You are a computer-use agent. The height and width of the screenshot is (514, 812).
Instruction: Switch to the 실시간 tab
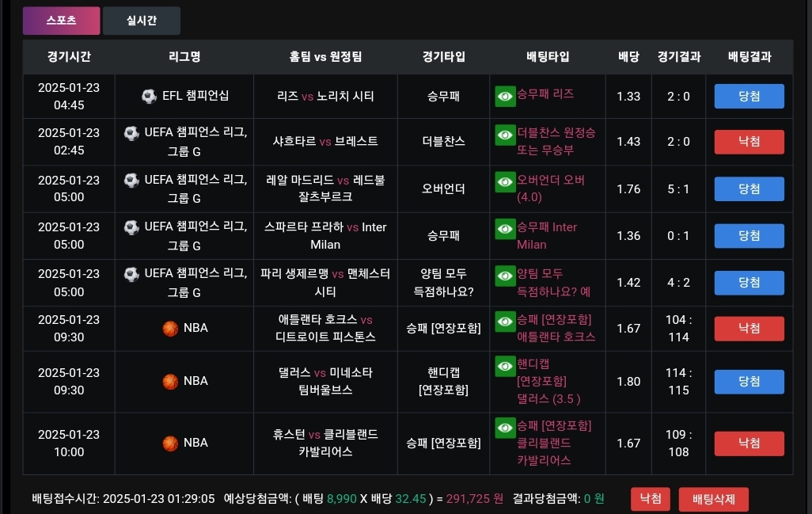pyautogui.click(x=142, y=21)
